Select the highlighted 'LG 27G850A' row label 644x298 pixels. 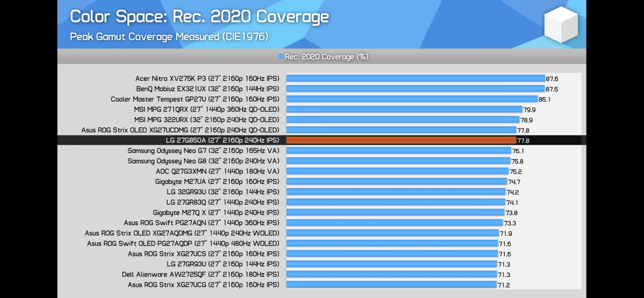coord(222,140)
